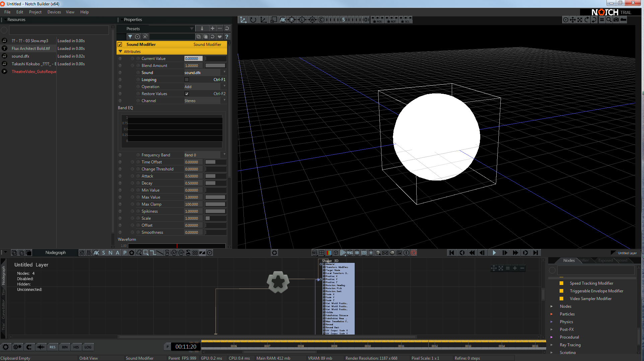644x361 pixels.
Task: Play the timeline
Action: point(494,253)
